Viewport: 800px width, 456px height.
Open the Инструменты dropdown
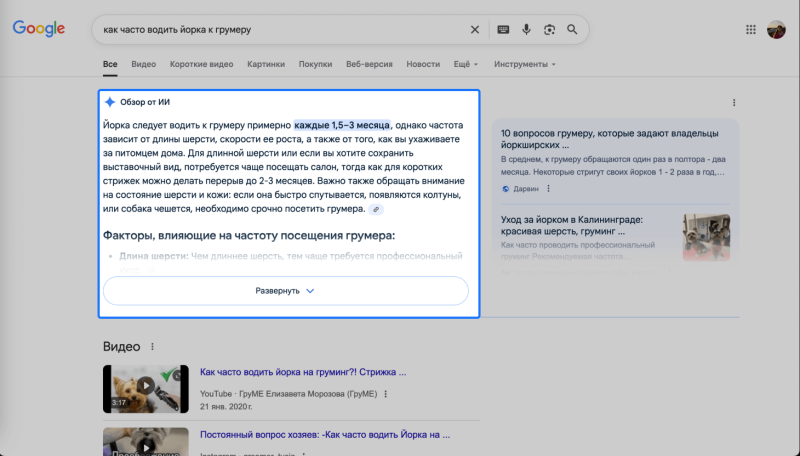pos(524,64)
